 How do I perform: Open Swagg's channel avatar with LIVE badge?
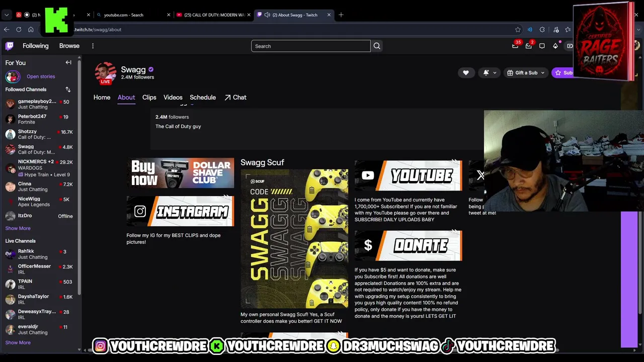tap(106, 73)
